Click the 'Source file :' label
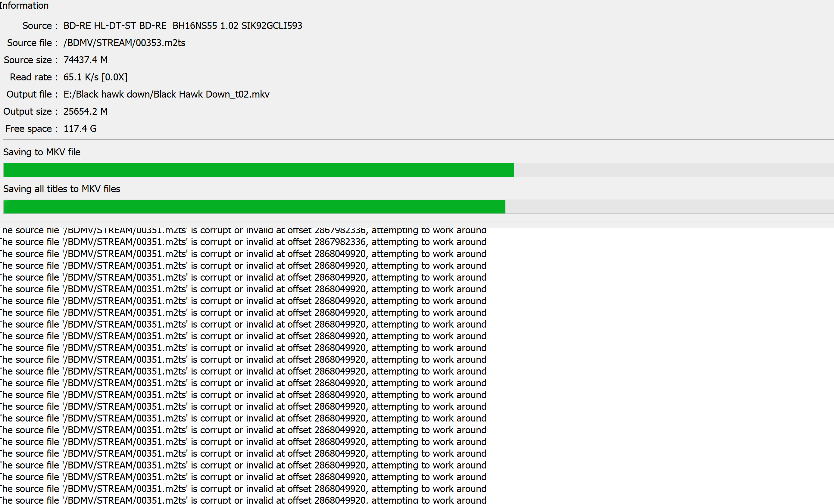This screenshot has height=504, width=834. (33, 43)
